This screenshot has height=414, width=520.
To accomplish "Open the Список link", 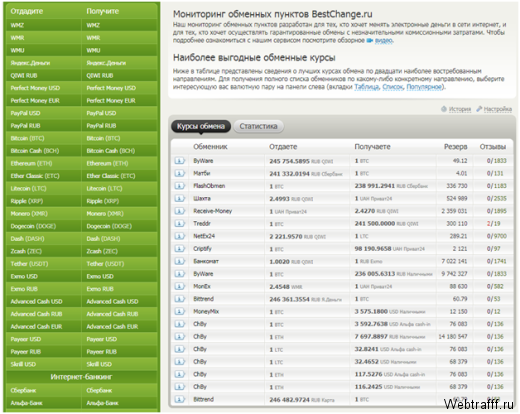I will (x=393, y=87).
